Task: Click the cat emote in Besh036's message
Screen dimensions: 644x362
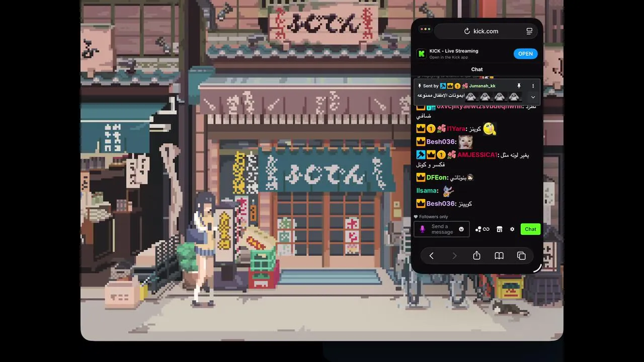Action: pos(465,141)
